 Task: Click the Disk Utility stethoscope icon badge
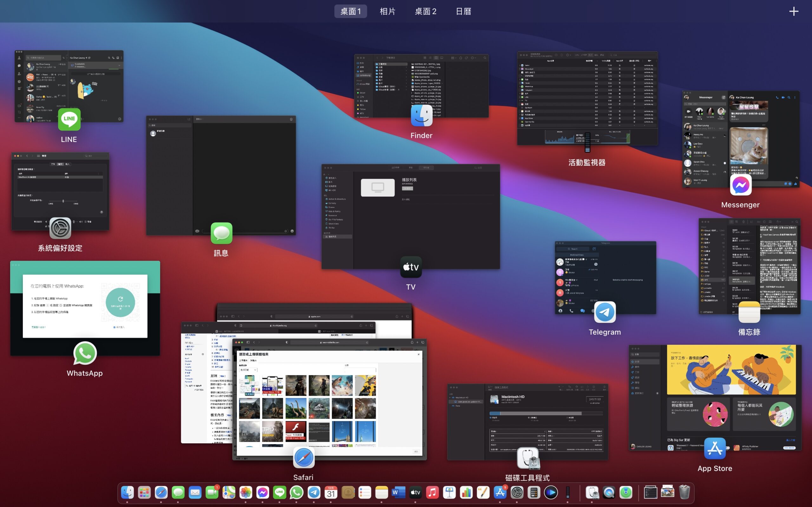[x=528, y=459]
